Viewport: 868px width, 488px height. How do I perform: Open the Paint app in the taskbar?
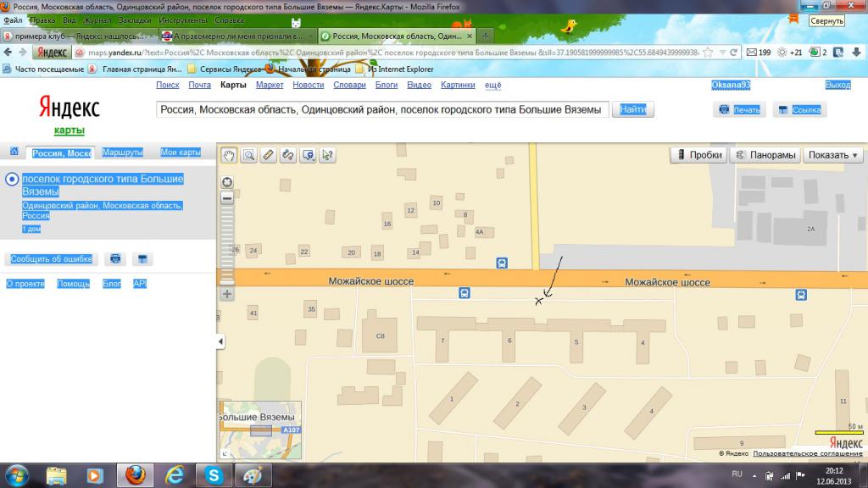click(253, 475)
